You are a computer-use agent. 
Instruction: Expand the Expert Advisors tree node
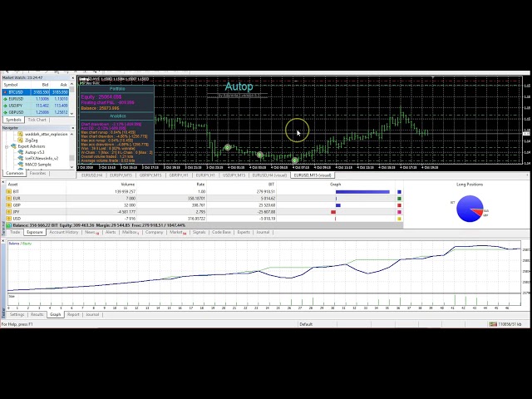coord(7,146)
